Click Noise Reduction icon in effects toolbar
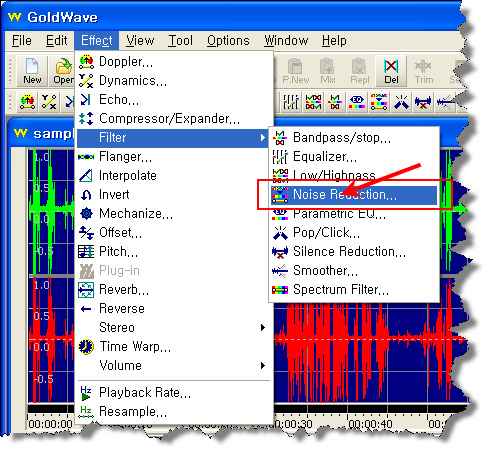 379,102
